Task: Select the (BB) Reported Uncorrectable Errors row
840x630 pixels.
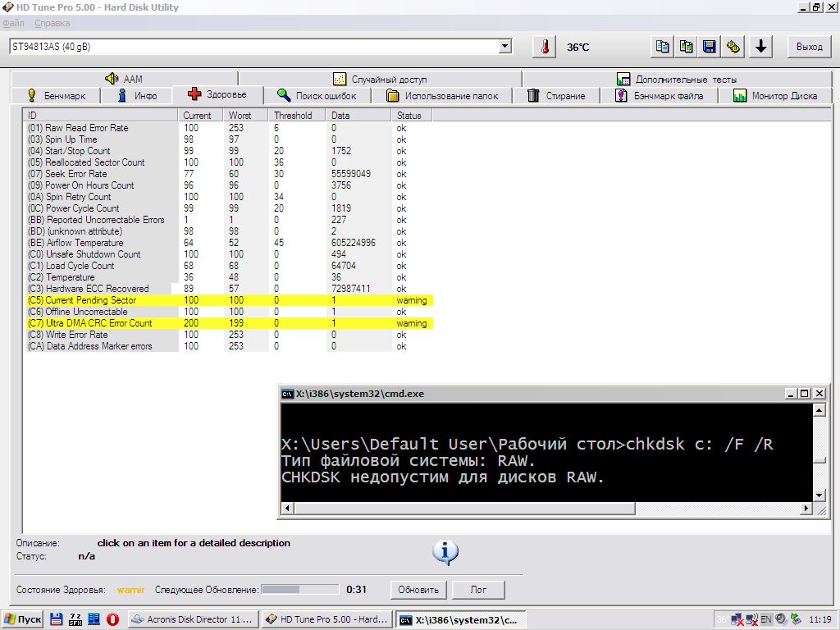Action: tap(230, 220)
